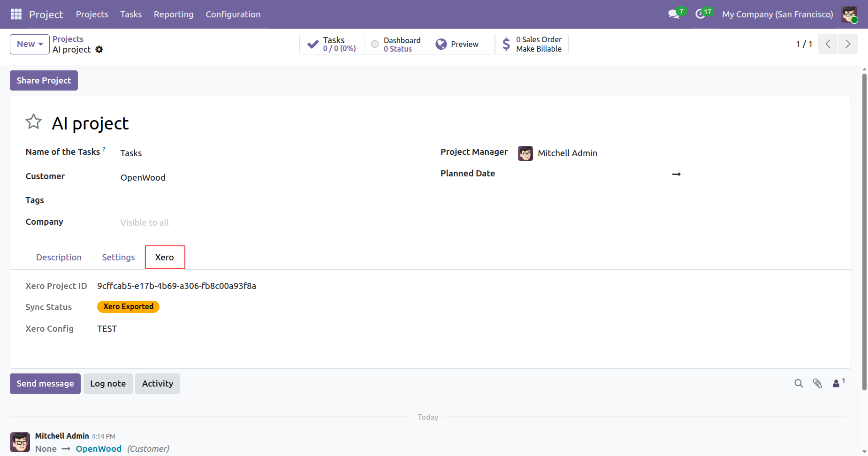Click the Preview globe stat button
This screenshot has width=868, height=456.
[x=462, y=44]
